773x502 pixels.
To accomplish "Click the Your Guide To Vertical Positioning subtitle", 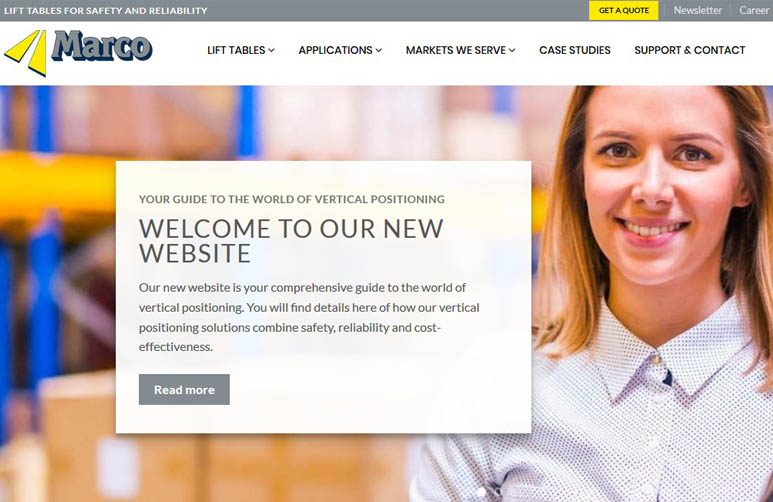I will click(291, 199).
